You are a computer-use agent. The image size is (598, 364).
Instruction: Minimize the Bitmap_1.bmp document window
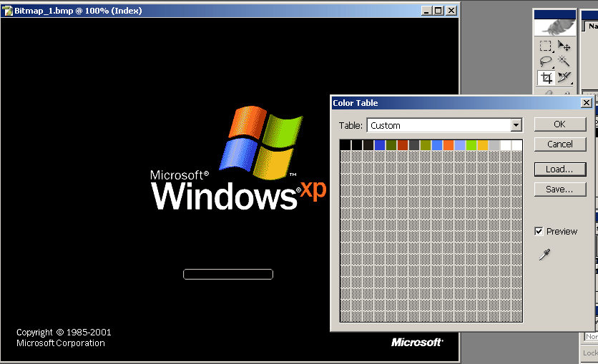pyautogui.click(x=426, y=11)
